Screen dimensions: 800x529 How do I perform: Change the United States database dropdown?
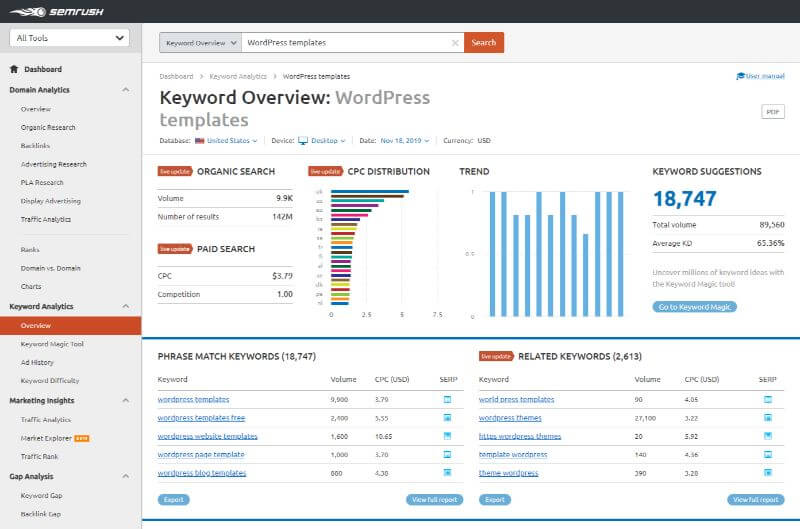tap(232, 141)
